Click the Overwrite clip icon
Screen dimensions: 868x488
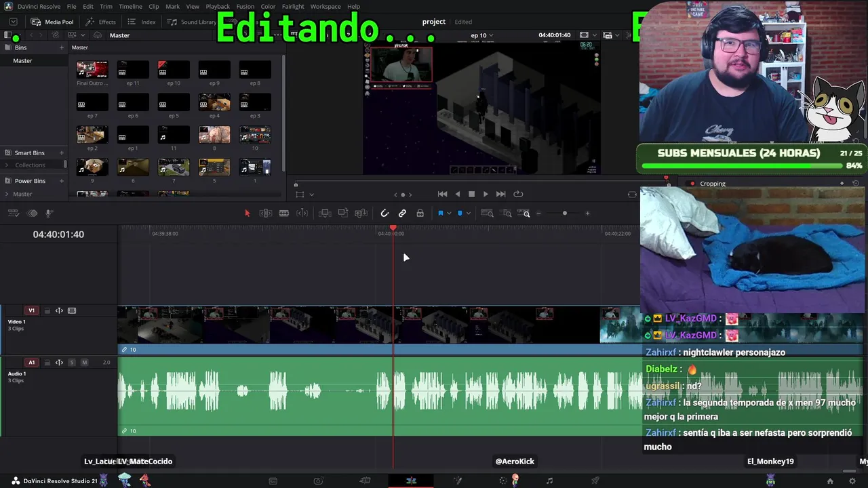point(343,213)
